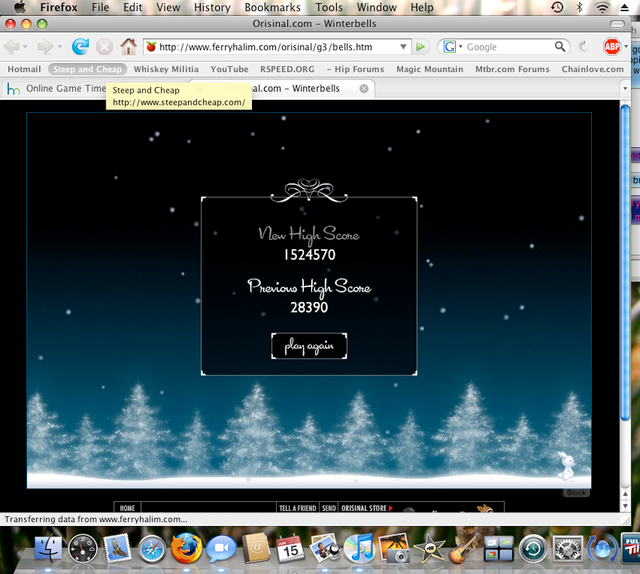Image resolution: width=640 pixels, height=574 pixels.
Task: Open Spaces from the Dock
Action: click(498, 548)
